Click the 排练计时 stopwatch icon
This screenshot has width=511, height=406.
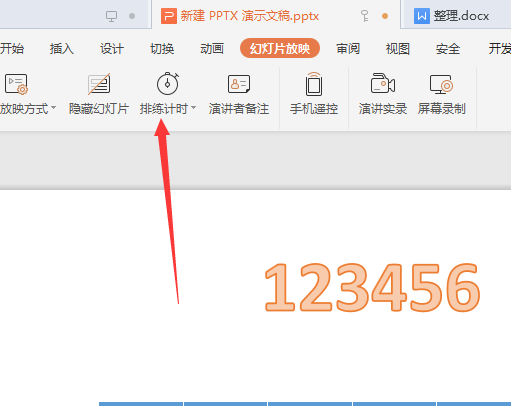tap(168, 83)
